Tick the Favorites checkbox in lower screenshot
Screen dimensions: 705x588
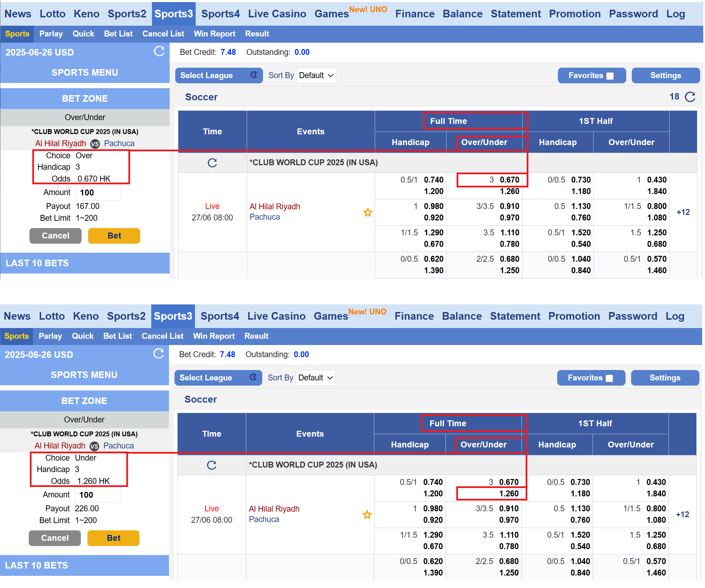click(609, 378)
